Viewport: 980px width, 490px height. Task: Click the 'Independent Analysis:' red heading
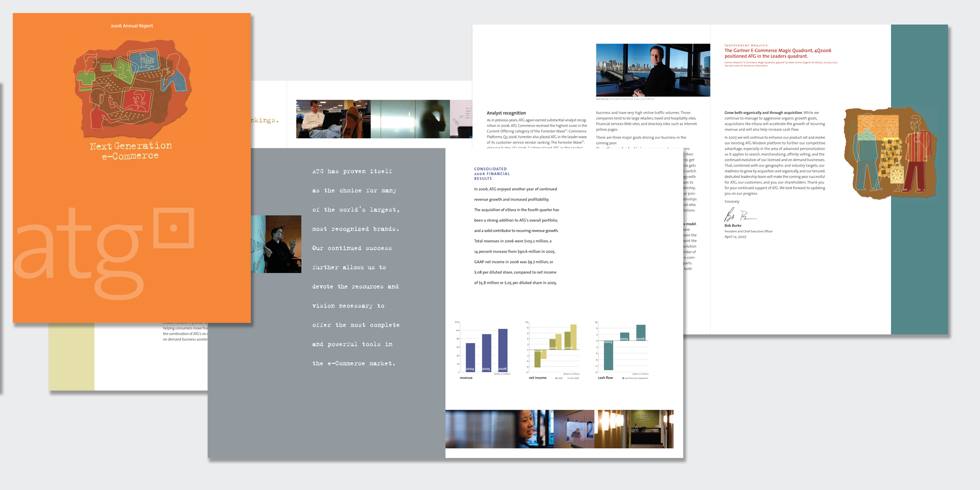[746, 45]
